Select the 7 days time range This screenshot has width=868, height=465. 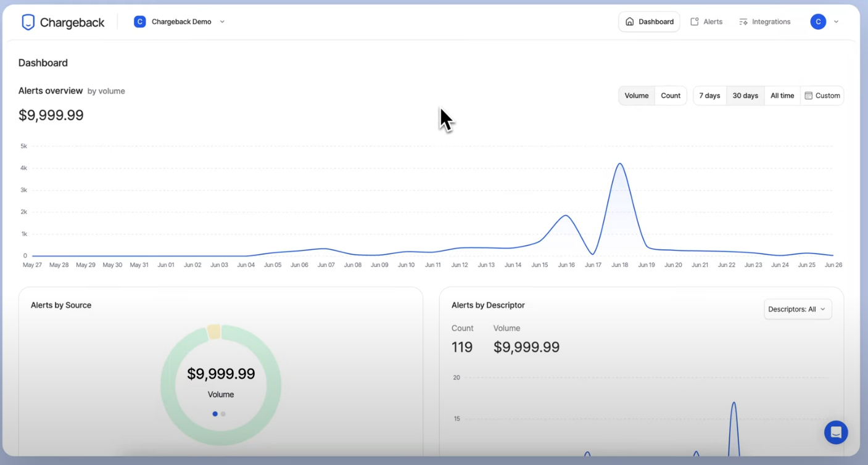(x=709, y=96)
